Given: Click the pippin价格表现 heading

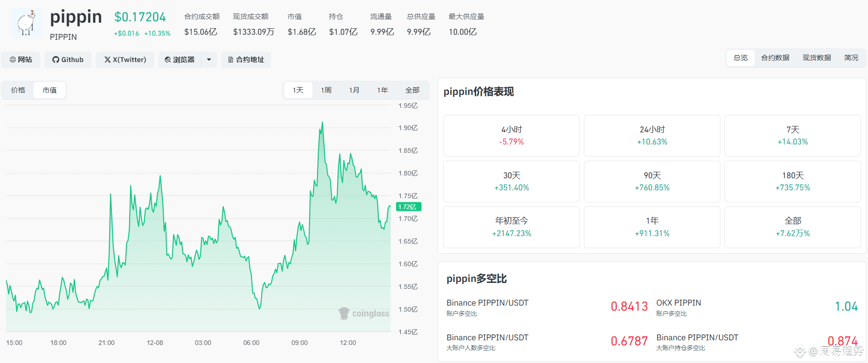Looking at the screenshot, I should tap(479, 92).
